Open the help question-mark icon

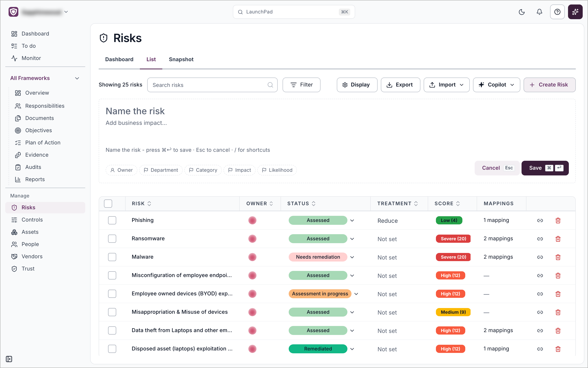coord(557,12)
